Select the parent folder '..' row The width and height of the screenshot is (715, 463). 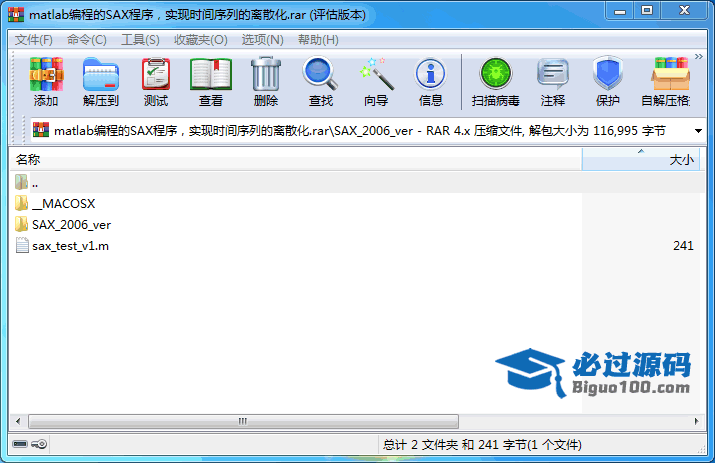point(355,182)
